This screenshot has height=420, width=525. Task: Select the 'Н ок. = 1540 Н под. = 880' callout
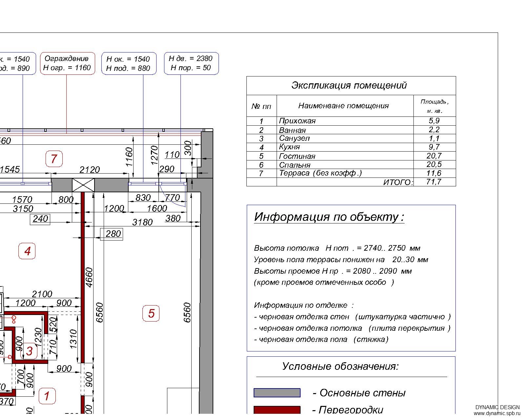(129, 63)
